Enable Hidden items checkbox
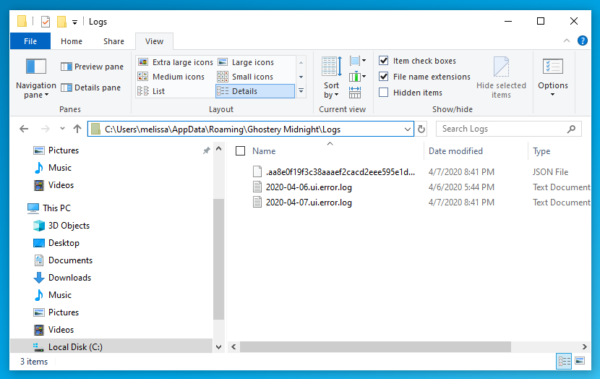This screenshot has width=600, height=379. coord(383,92)
